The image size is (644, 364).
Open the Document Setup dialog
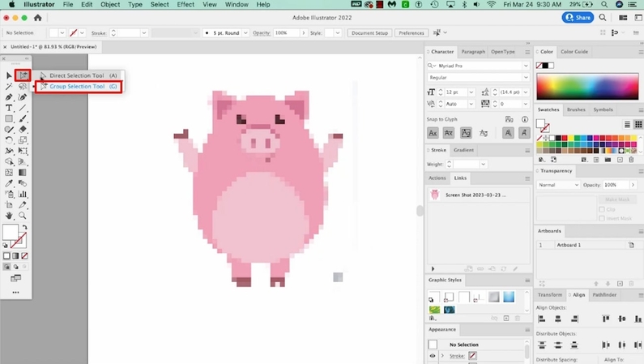(369, 33)
